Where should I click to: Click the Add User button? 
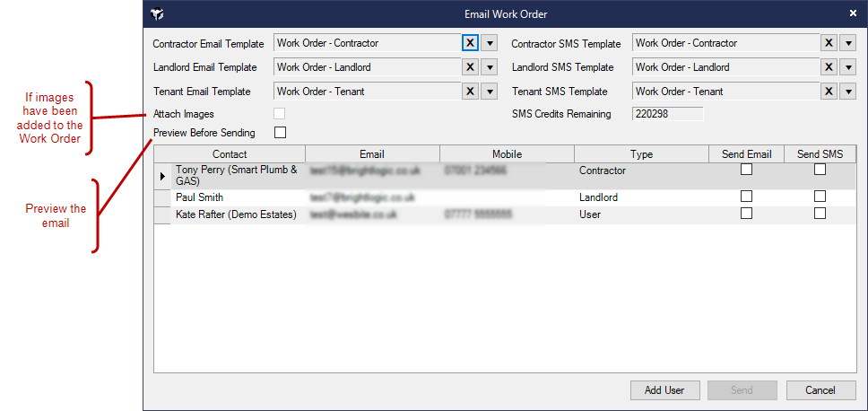(664, 390)
